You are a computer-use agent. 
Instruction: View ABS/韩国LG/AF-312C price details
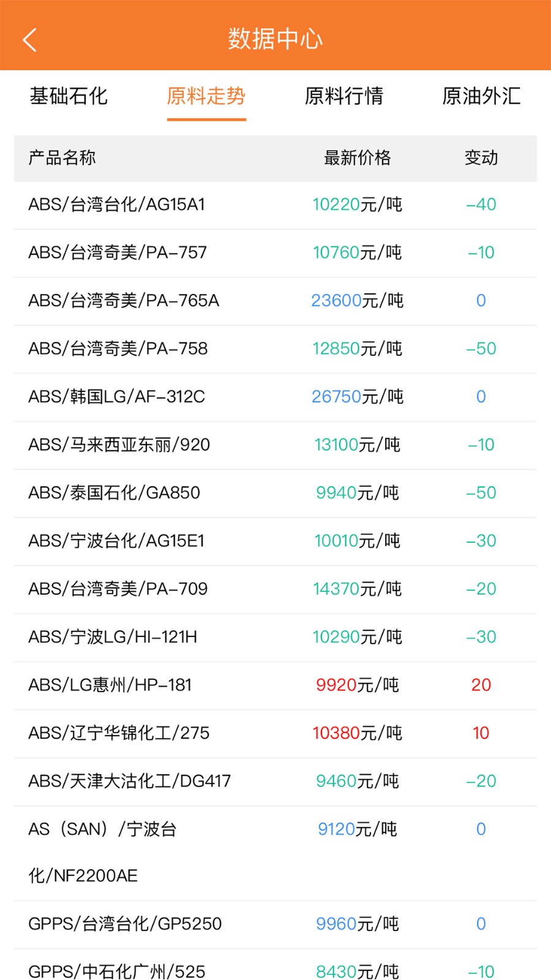tap(116, 397)
